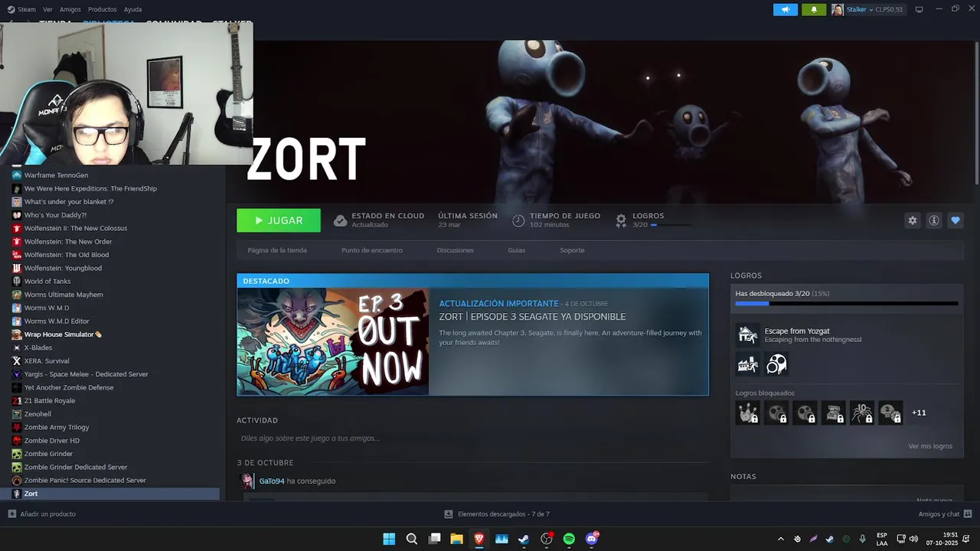Viewport: 980px width, 551px height.
Task: Click the Logros gear icon in game bar
Action: click(x=621, y=220)
